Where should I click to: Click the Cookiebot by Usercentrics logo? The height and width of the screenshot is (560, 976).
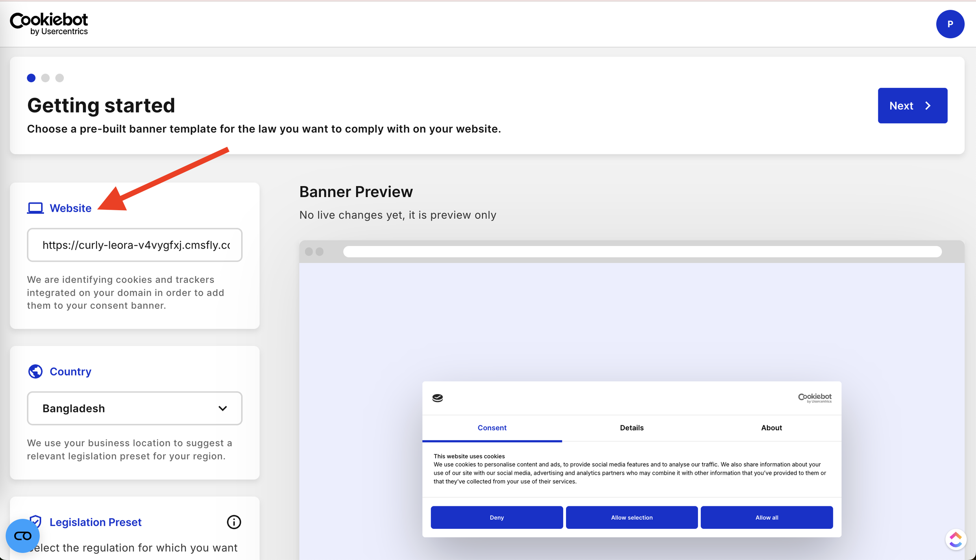tap(49, 24)
